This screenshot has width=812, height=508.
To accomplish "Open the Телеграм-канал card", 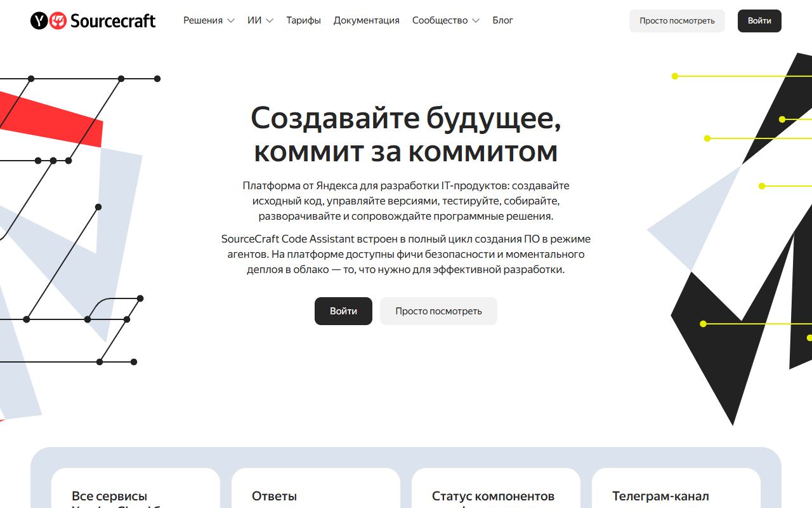I will point(676,488).
